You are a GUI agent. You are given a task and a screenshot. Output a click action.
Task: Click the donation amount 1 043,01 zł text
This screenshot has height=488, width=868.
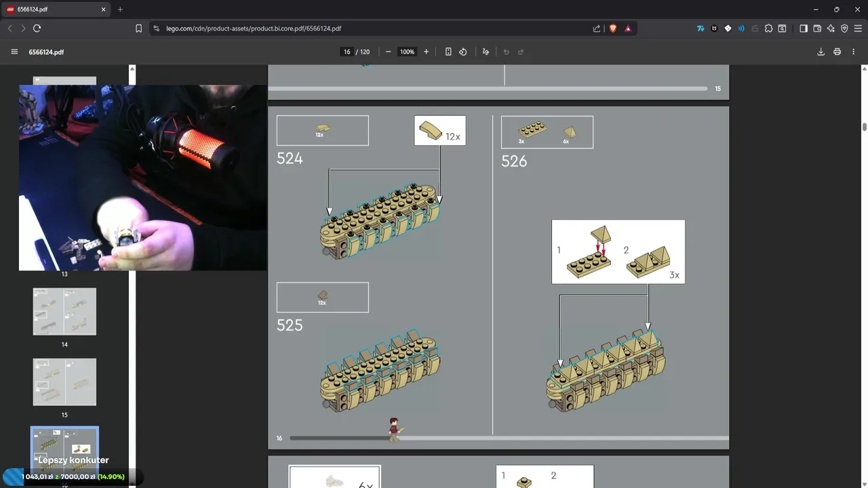tap(37, 477)
